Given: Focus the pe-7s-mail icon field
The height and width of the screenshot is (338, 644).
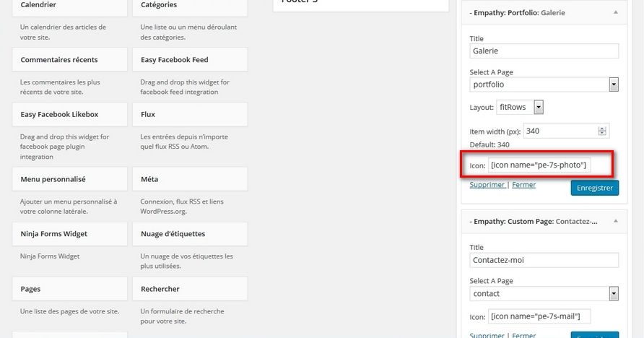Looking at the screenshot, I should (540, 316).
